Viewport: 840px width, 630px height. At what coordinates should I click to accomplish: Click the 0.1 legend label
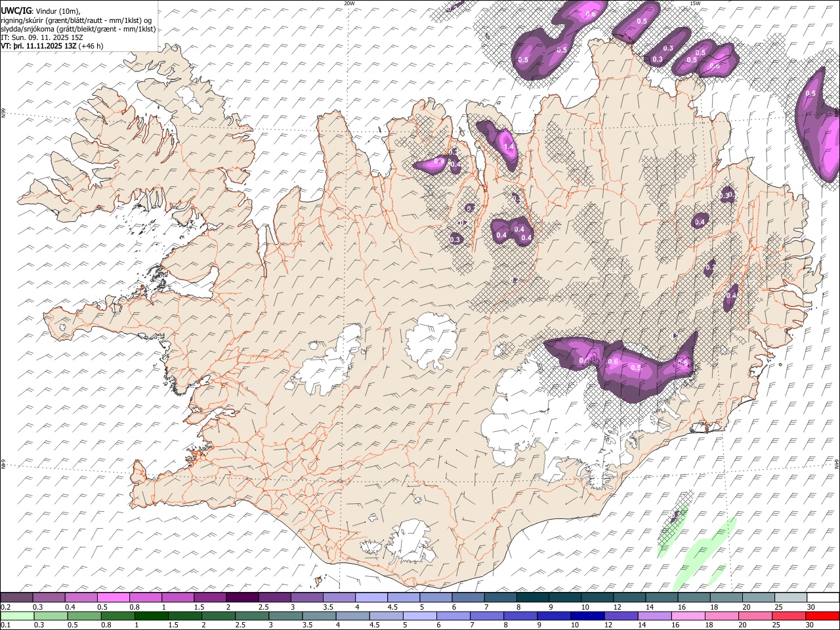tap(5, 625)
